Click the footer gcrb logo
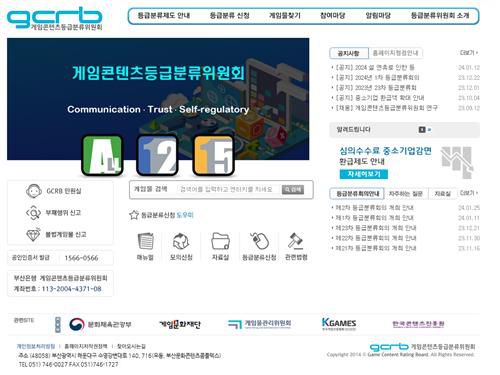 click(422, 347)
